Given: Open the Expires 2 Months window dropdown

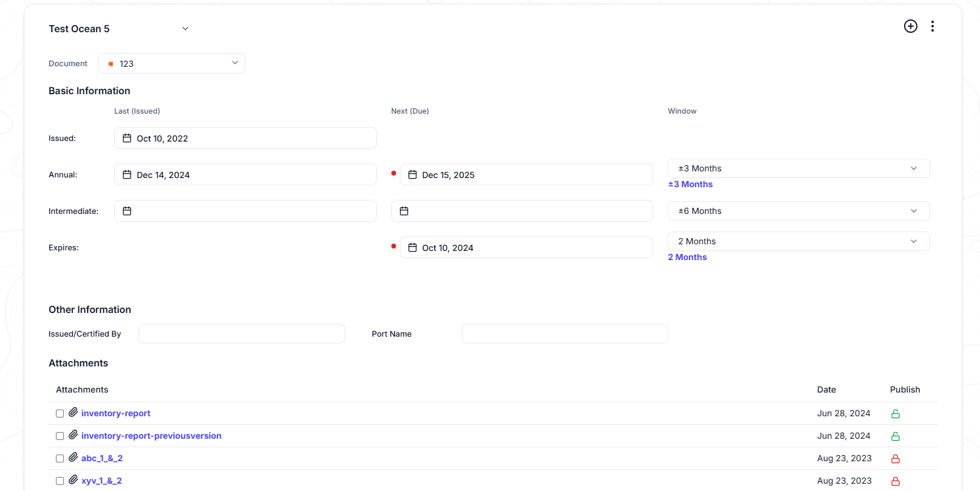Looking at the screenshot, I should tap(798, 241).
